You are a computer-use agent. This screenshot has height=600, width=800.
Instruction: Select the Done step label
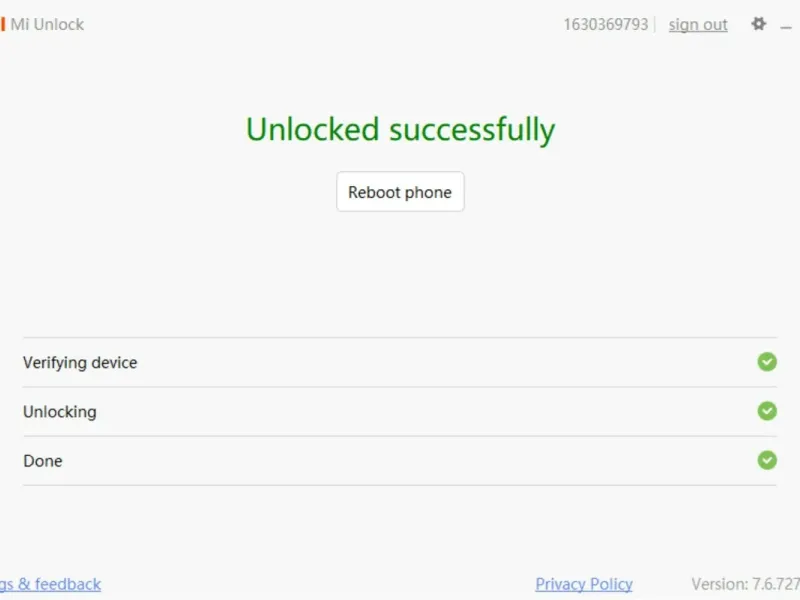43,461
